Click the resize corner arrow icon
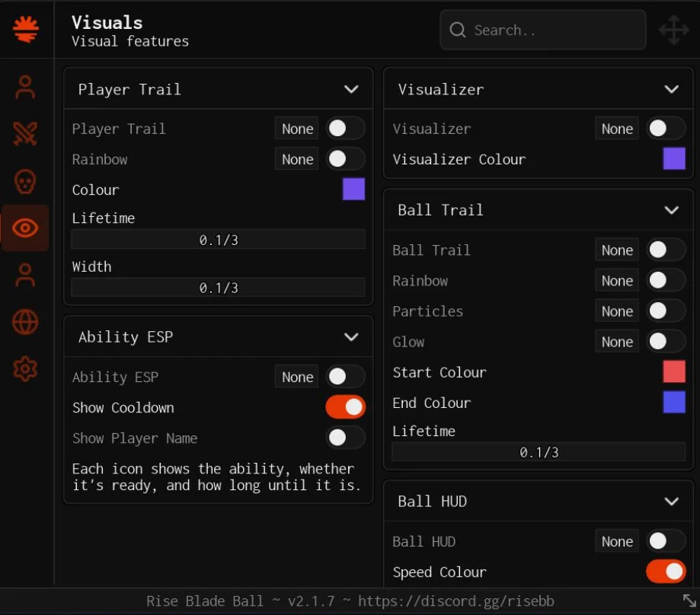The image size is (700, 615). 689,601
